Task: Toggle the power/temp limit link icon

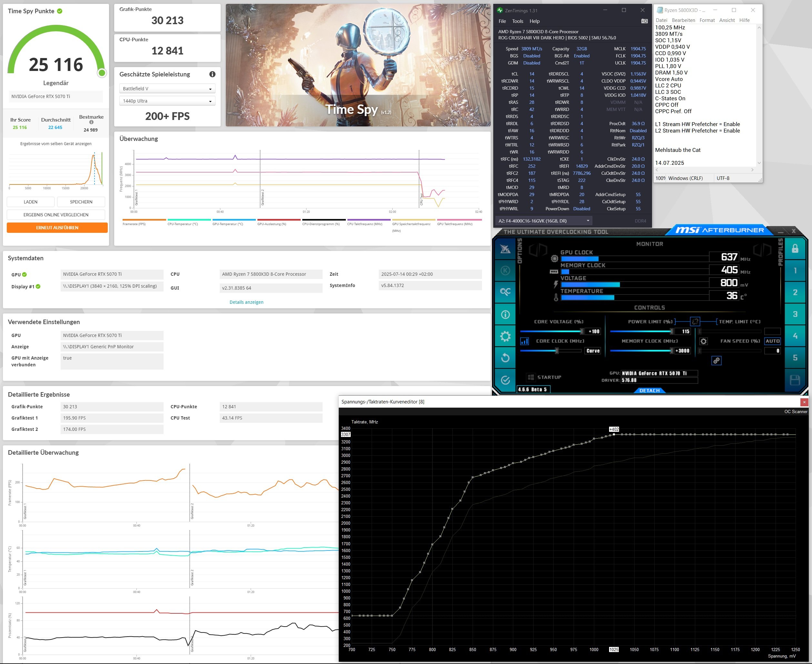Action: (x=695, y=322)
